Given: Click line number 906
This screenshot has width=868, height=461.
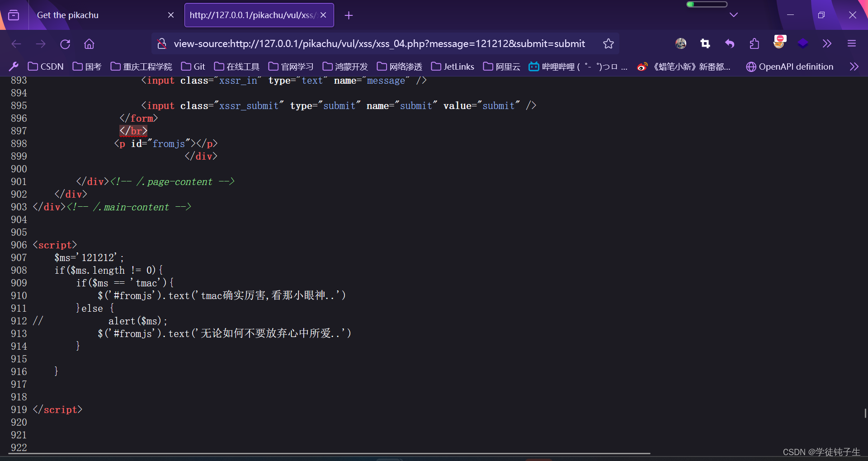Looking at the screenshot, I should (19, 245).
